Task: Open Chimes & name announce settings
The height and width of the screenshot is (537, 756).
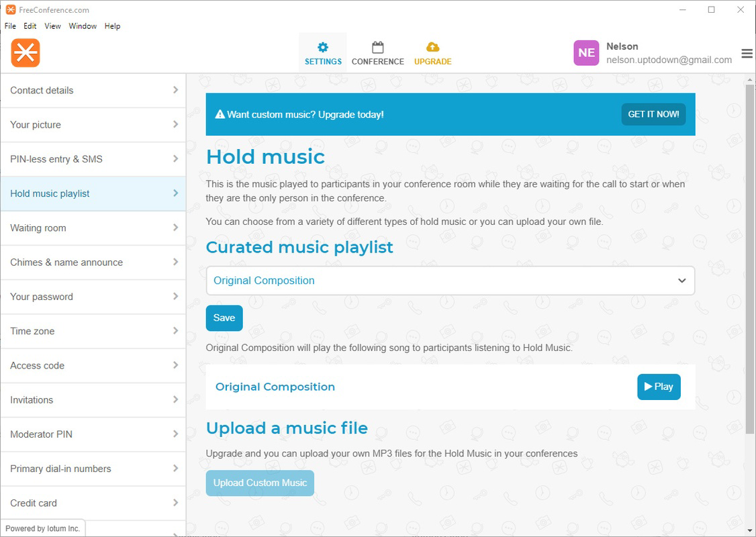Action: pos(93,262)
